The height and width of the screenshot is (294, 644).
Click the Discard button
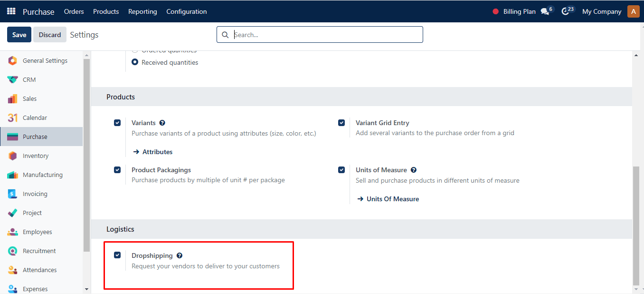[x=50, y=35]
